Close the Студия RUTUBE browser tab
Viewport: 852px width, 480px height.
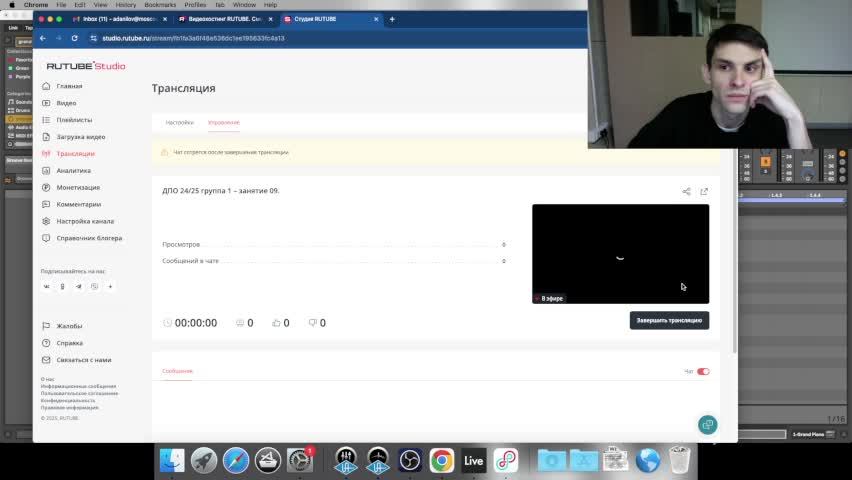point(376,19)
